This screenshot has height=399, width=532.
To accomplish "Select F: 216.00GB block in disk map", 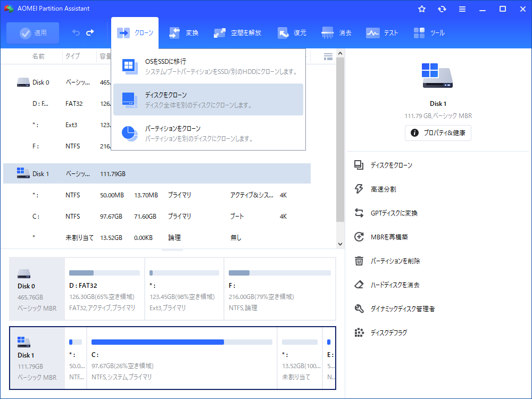I will [280, 289].
